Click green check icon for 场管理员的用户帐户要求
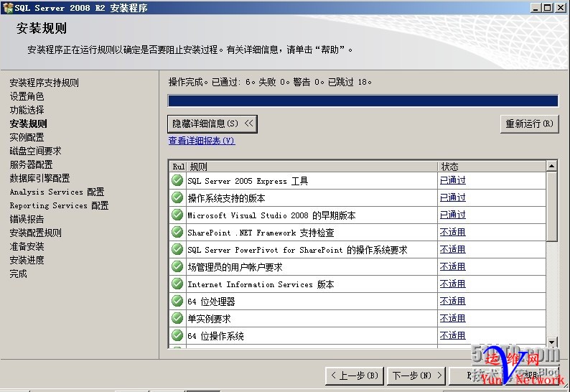This screenshot has width=570, height=392. point(177,266)
